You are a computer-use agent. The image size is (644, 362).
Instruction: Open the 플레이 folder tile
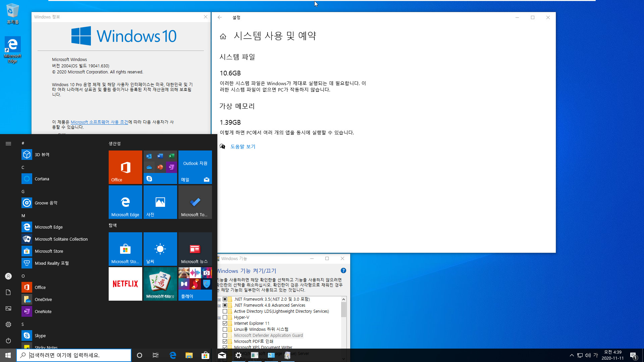click(x=195, y=284)
